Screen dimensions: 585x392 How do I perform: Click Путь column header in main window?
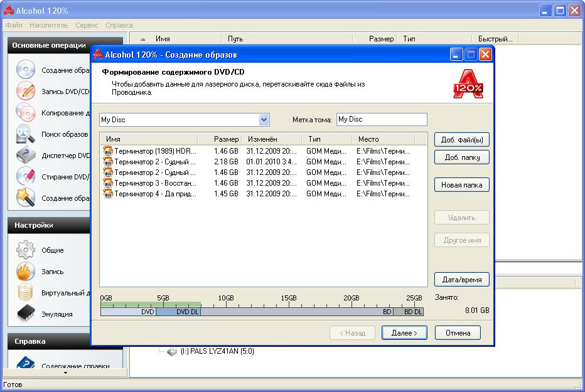[287, 39]
